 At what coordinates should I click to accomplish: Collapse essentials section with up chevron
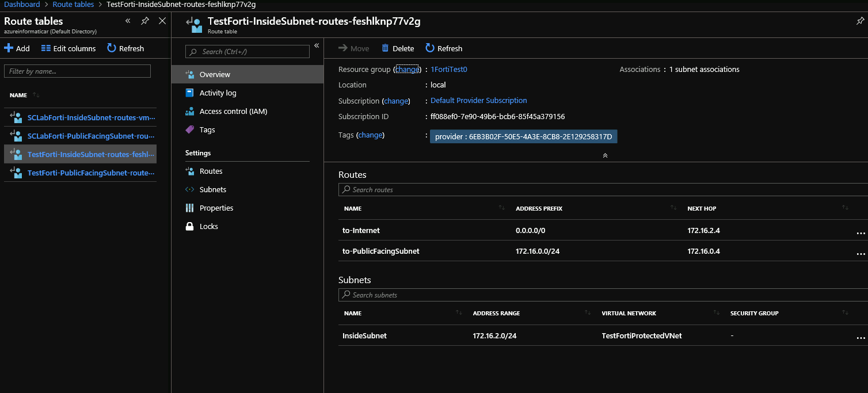tap(605, 155)
